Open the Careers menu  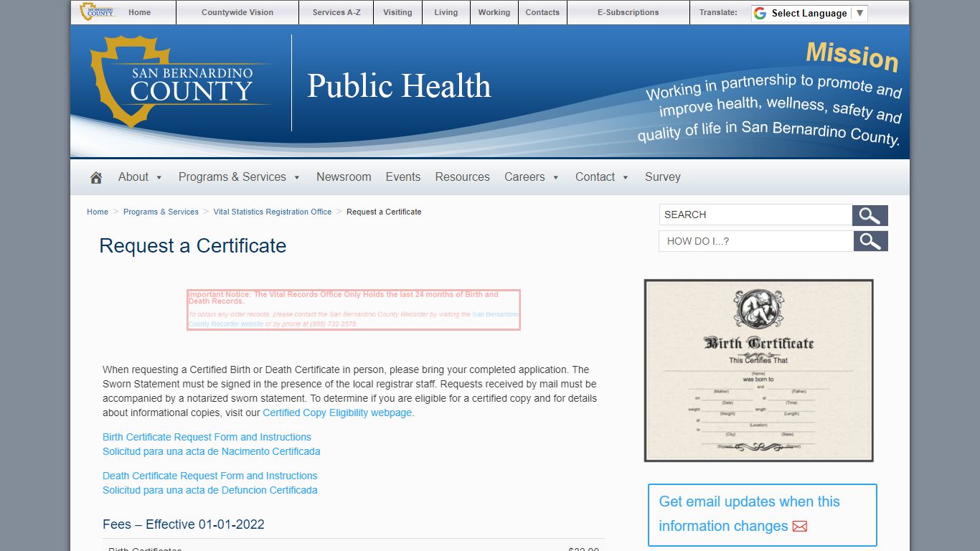pos(524,176)
